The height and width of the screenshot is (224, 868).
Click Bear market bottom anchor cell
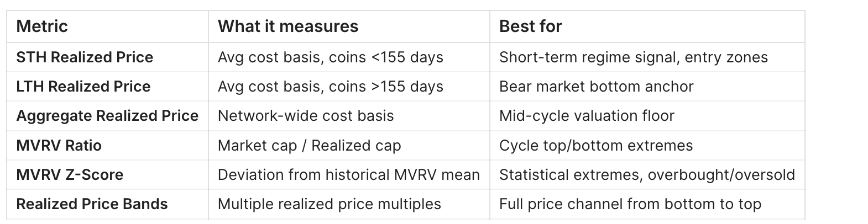click(x=596, y=87)
